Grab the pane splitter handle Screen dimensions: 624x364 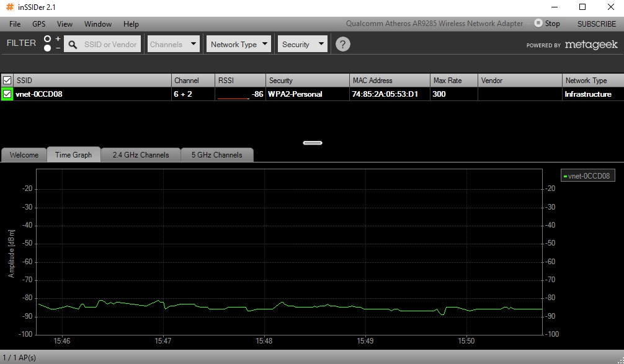313,143
